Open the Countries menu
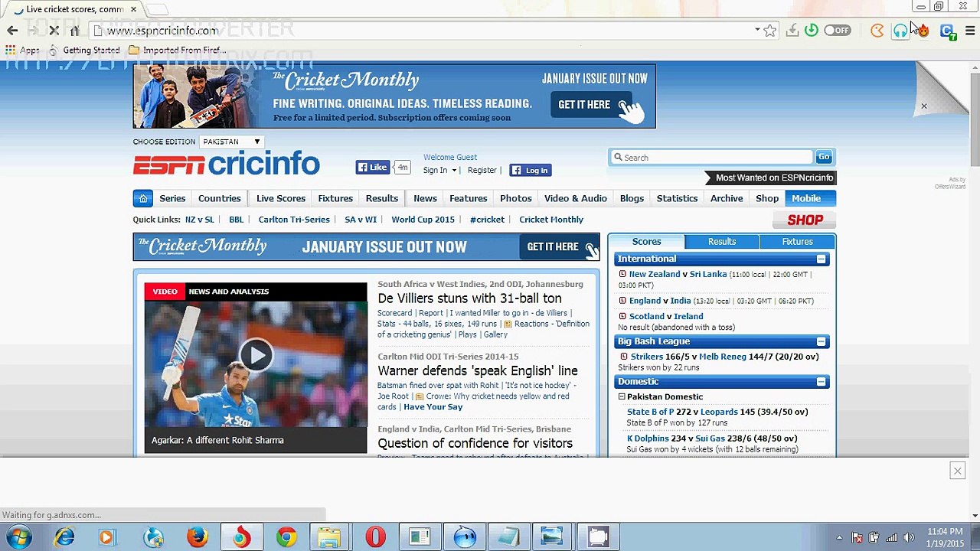980x551 pixels. click(220, 198)
